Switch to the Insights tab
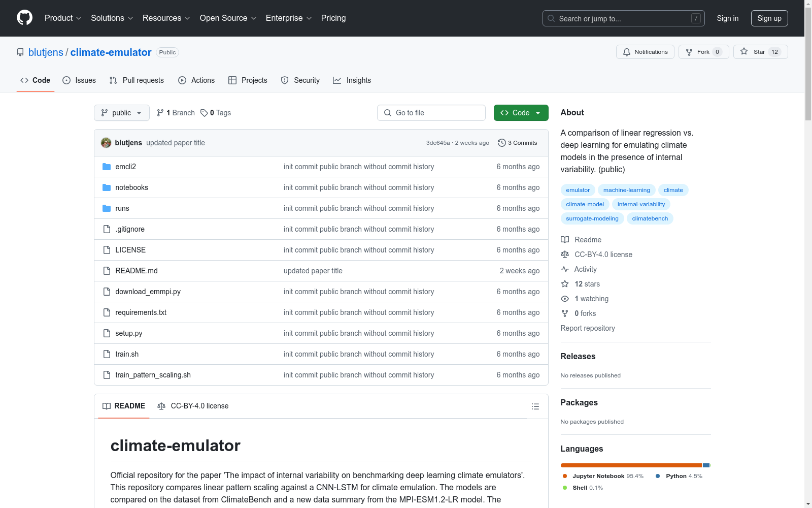This screenshot has width=812, height=508. 352,80
